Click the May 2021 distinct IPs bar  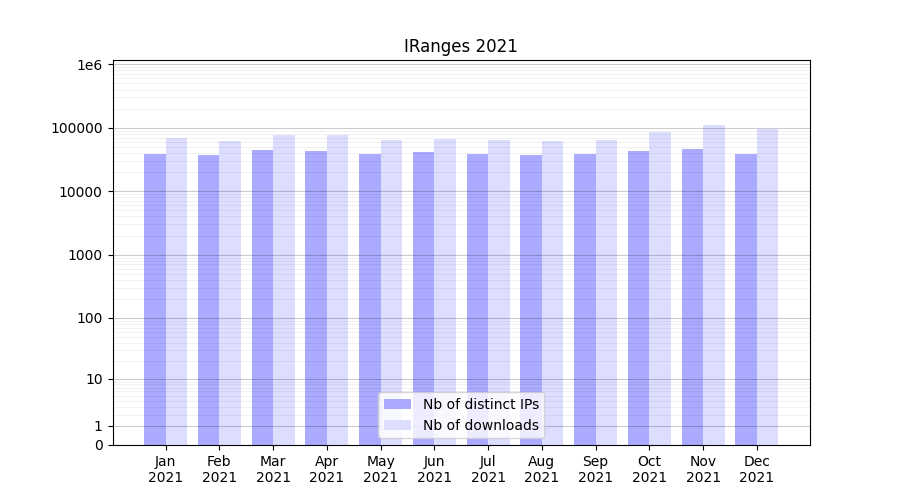pos(370,300)
